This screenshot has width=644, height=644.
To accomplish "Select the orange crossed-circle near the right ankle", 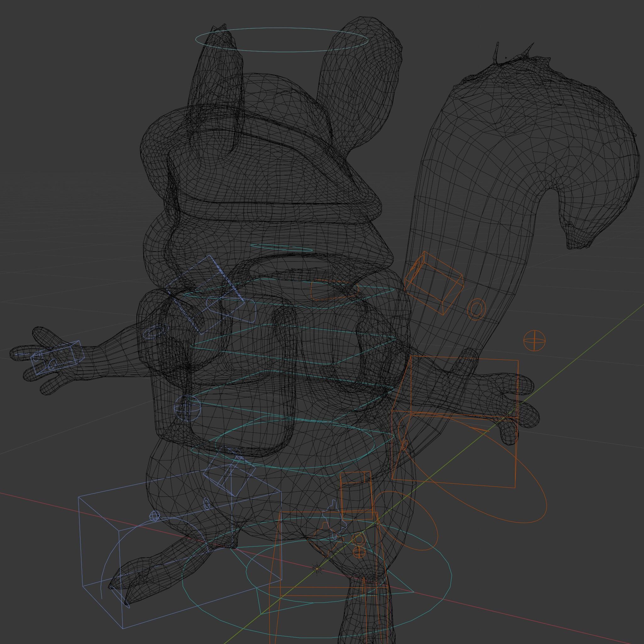I will pyautogui.click(x=359, y=552).
